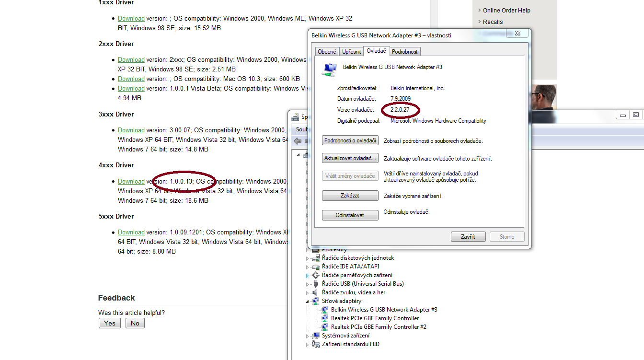The width and height of the screenshot is (644, 360).
Task: Open the Upřesnit tab
Action: 352,52
